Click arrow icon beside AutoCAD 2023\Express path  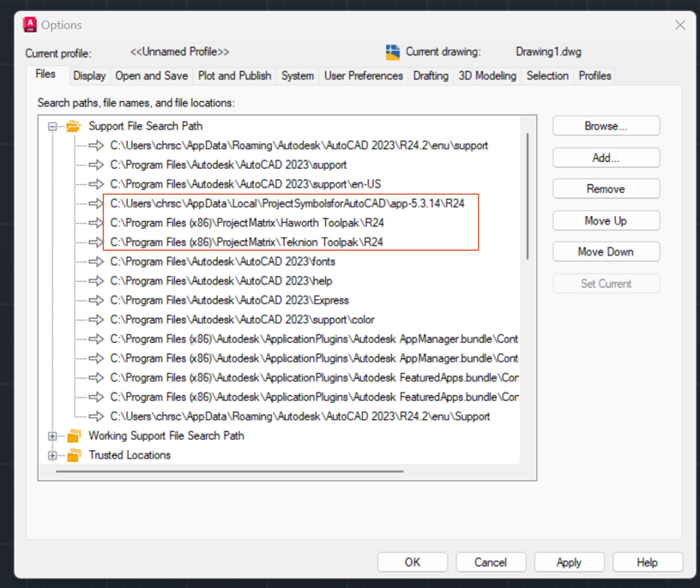96,300
